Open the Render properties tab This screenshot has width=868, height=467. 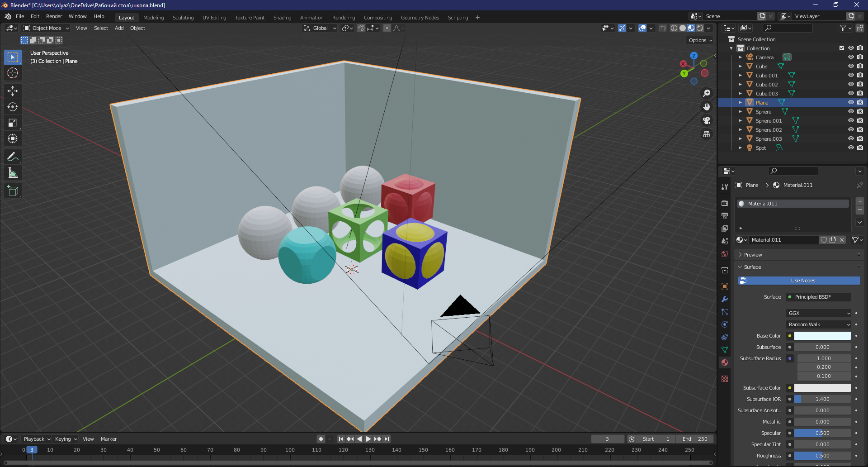tap(725, 203)
